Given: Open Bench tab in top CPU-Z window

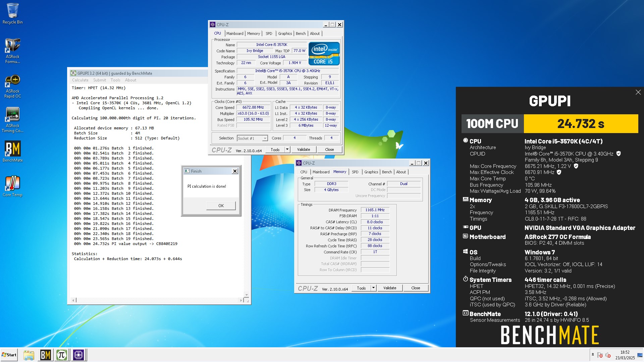Looking at the screenshot, I should tap(301, 34).
